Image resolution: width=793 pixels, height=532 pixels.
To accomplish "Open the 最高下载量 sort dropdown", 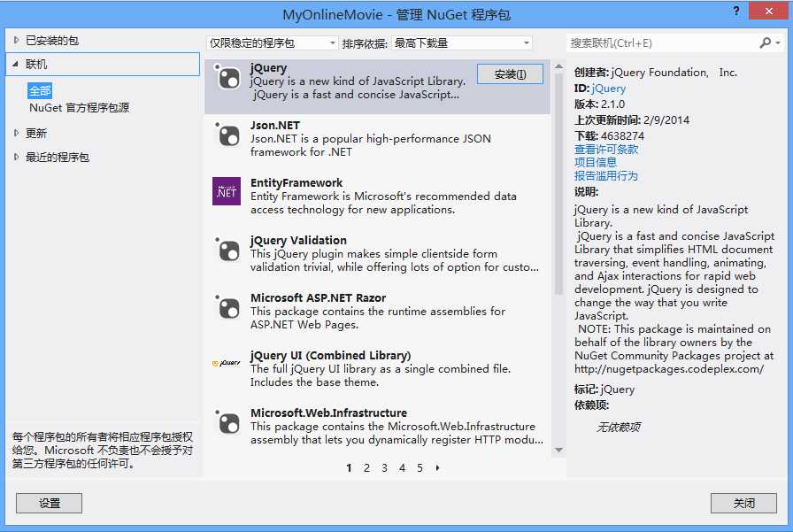I will click(x=462, y=43).
